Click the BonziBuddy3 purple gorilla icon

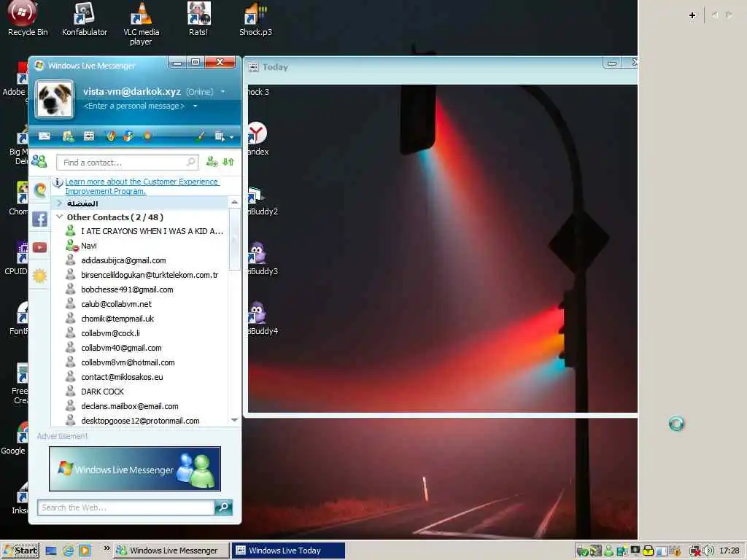click(x=258, y=253)
